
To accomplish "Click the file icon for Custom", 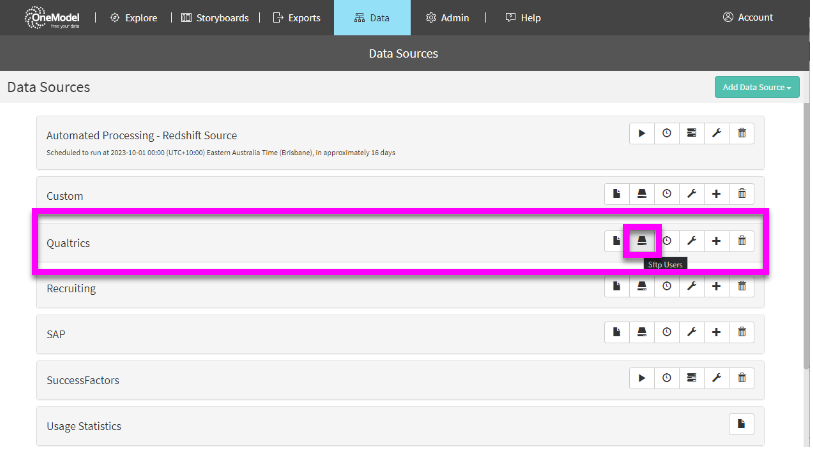I will 616,194.
